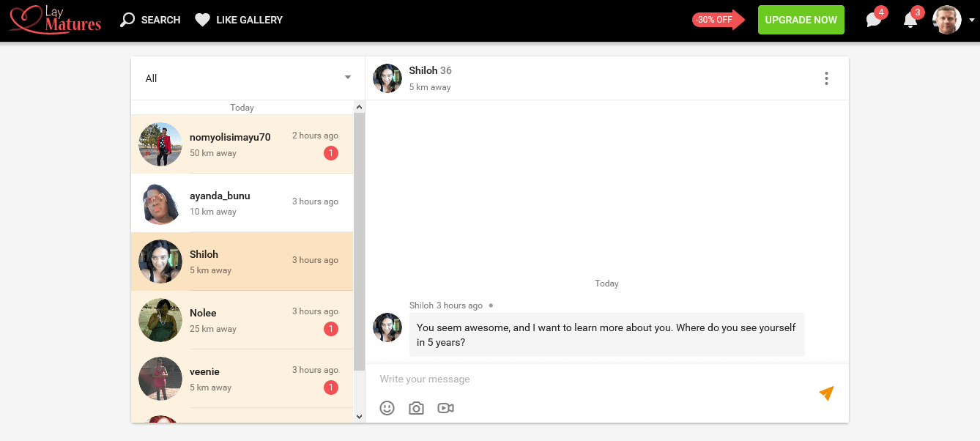
Task: Click unread badge on Nolee row
Action: coord(331,329)
